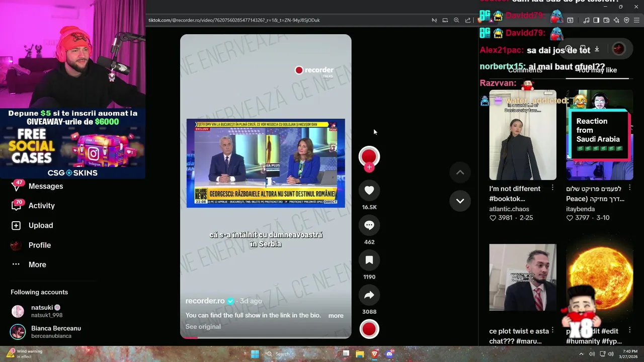Go to previous video with the up chevron
The height and width of the screenshot is (362, 644).
pos(460,172)
